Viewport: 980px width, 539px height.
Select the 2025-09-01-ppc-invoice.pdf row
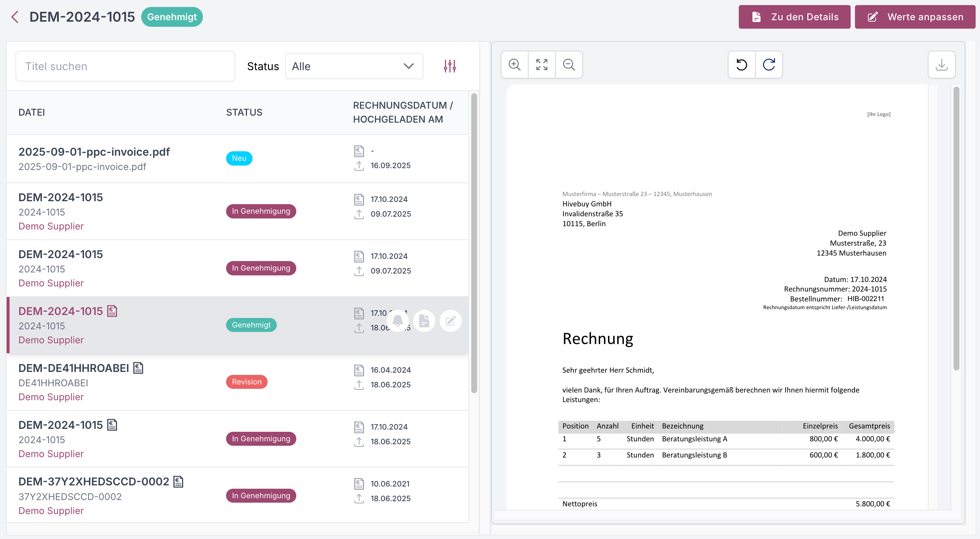tap(94, 152)
